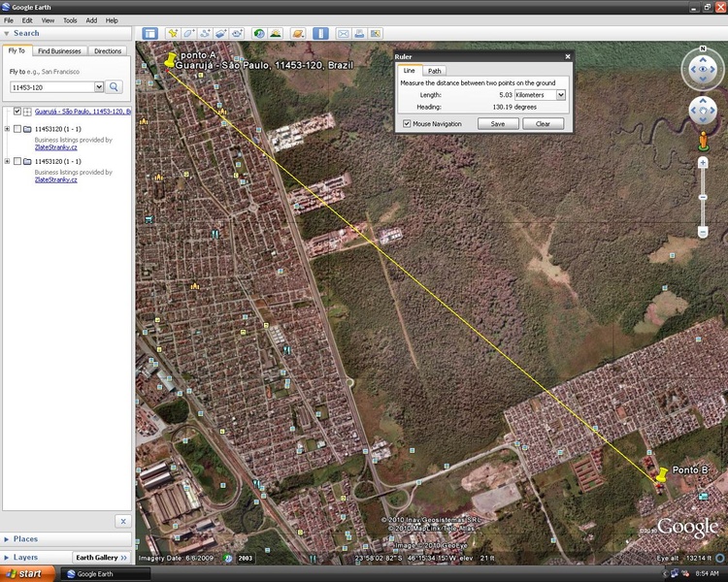Viewport: 728px width, 582px height.
Task: Click the look-around eye joystick
Action: click(x=703, y=69)
